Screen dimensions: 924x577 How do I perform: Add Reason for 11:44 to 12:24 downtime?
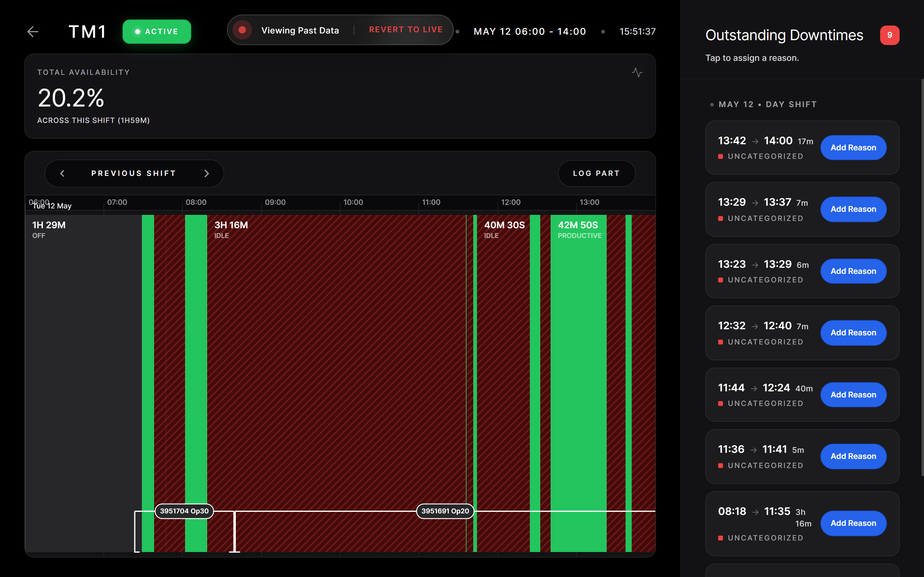(853, 395)
